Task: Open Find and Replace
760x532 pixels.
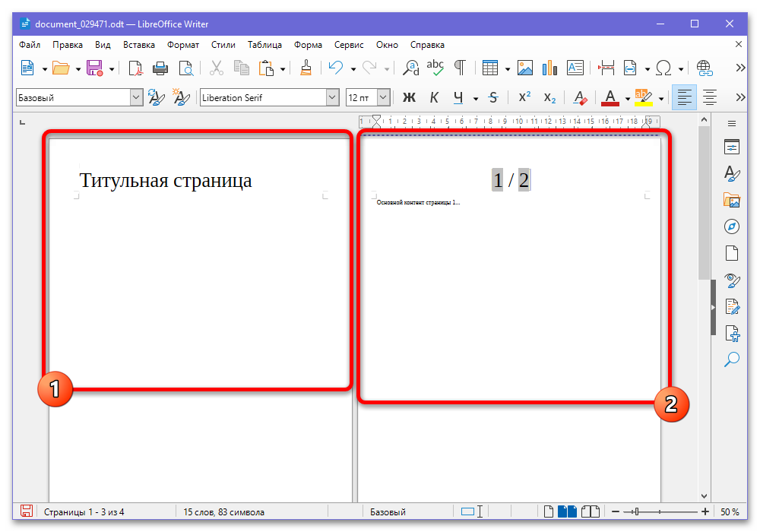Action: click(x=411, y=68)
